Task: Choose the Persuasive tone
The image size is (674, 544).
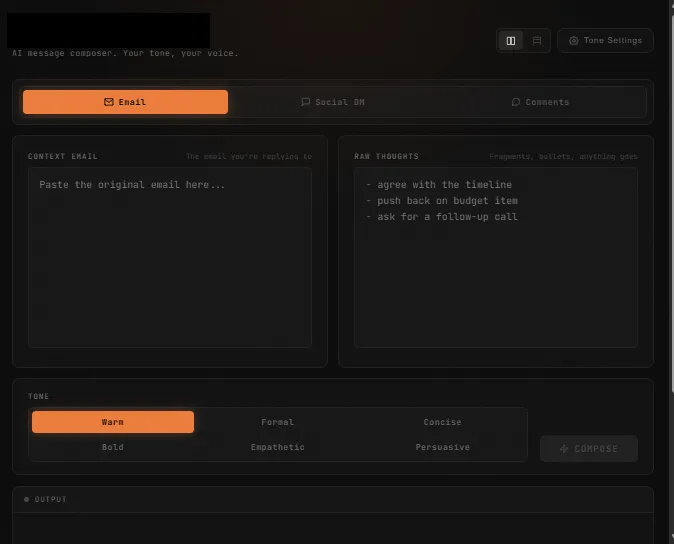Action: pyautogui.click(x=442, y=447)
